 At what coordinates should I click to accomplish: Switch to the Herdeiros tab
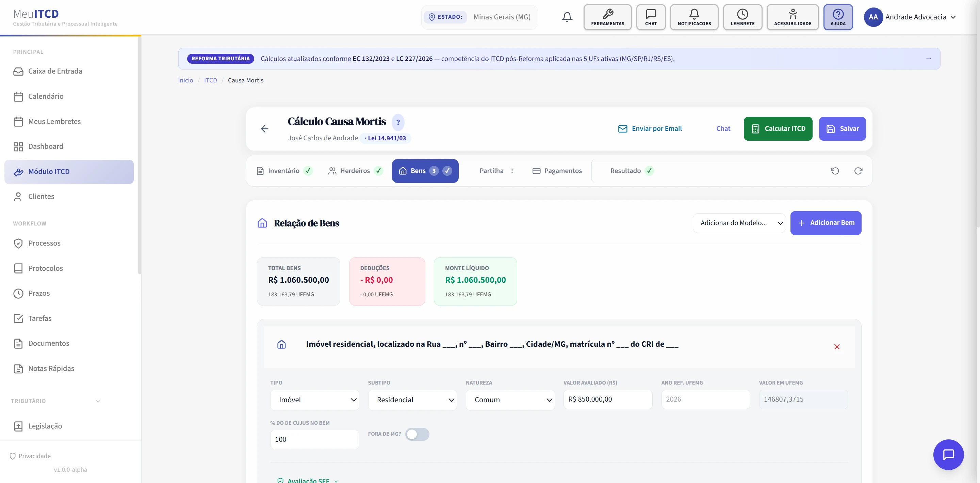355,171
